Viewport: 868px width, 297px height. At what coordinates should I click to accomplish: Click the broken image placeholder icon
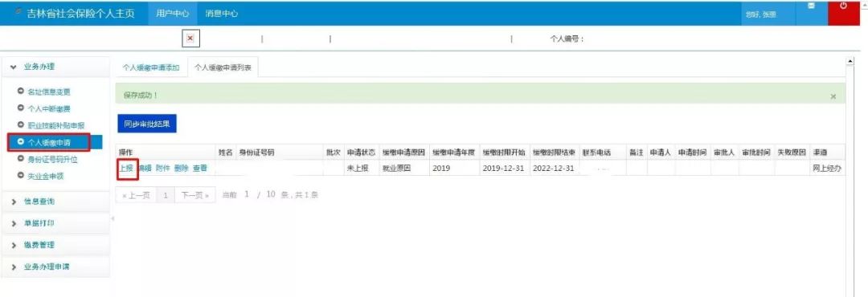190,39
